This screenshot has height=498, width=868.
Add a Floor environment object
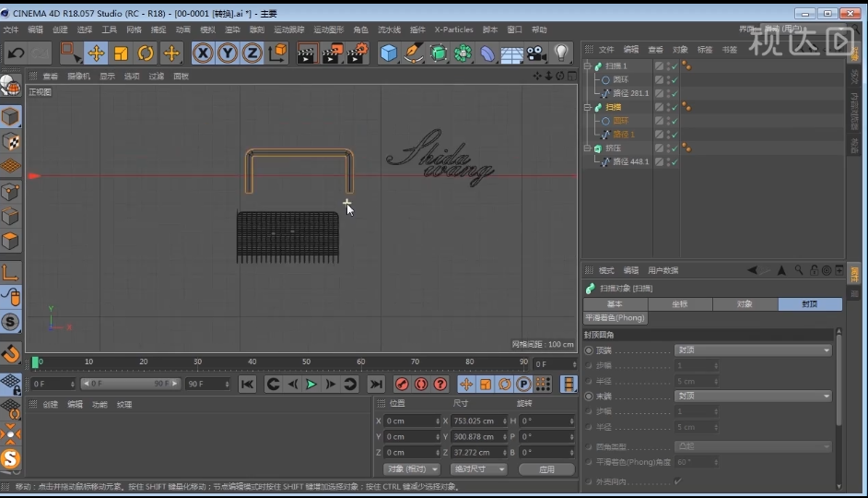click(x=511, y=53)
